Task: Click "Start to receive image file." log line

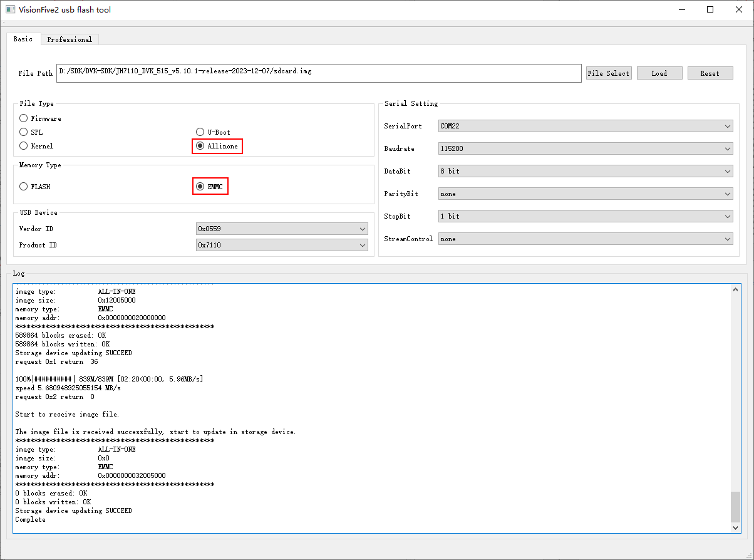Action: tap(67, 414)
